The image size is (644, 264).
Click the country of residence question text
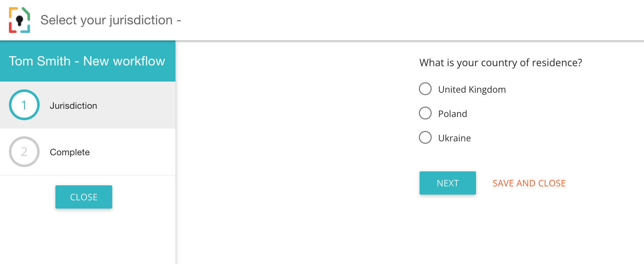pyautogui.click(x=500, y=63)
